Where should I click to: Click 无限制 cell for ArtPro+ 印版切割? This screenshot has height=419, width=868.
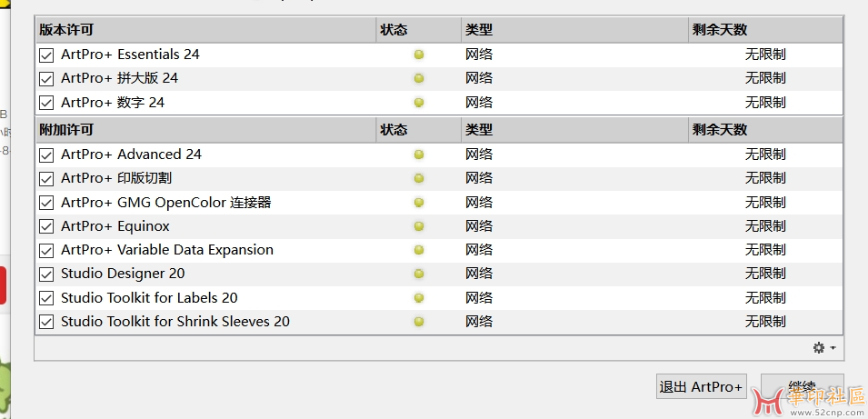coord(765,178)
